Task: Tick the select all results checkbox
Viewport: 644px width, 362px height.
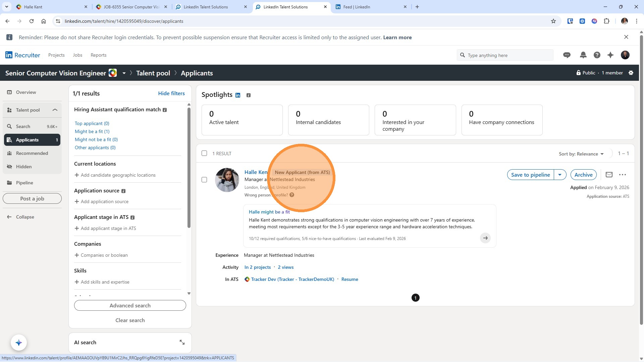Action: point(204,154)
